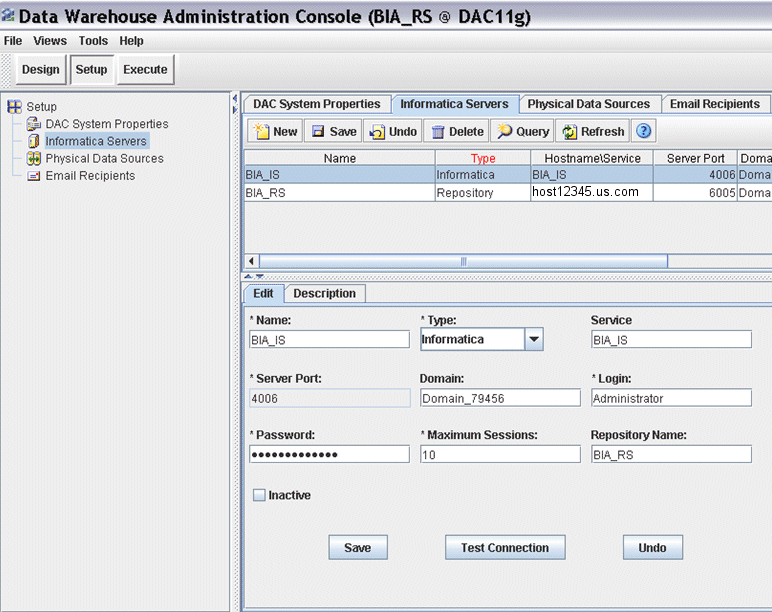Select the Informatica Servers tab
Image resolution: width=772 pixels, height=612 pixels.
(x=454, y=104)
